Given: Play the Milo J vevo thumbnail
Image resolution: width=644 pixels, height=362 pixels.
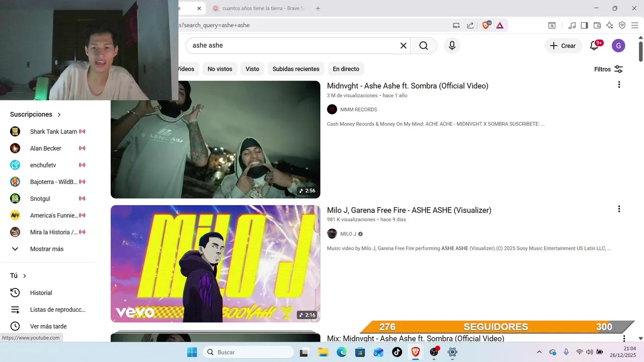Looking at the screenshot, I should coord(215,264).
